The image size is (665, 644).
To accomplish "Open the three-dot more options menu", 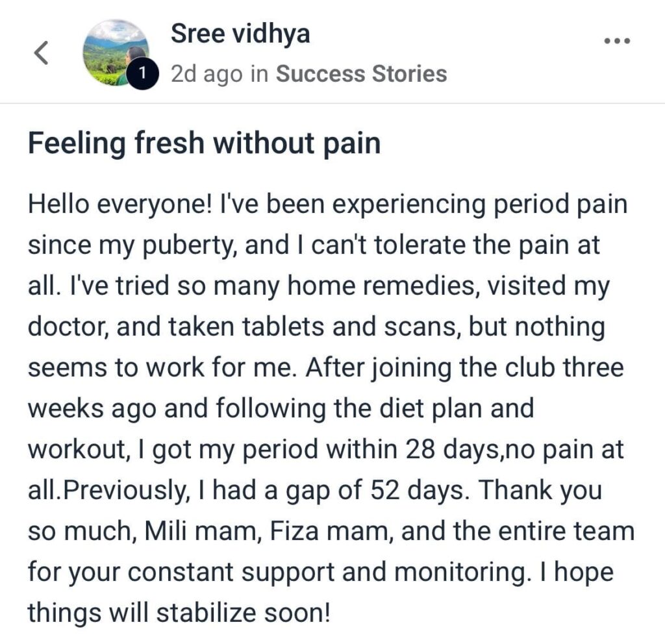I will (x=617, y=40).
